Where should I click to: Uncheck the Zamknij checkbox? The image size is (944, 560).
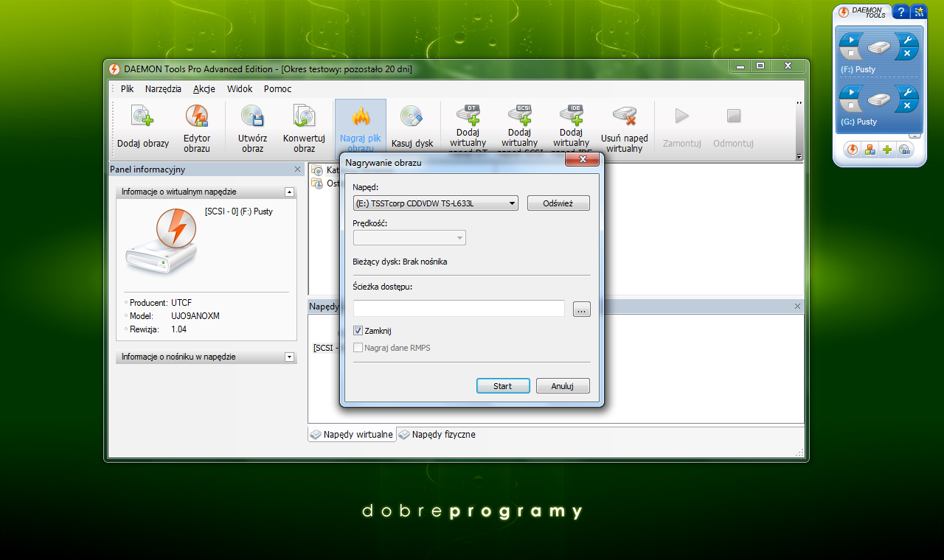tap(358, 331)
